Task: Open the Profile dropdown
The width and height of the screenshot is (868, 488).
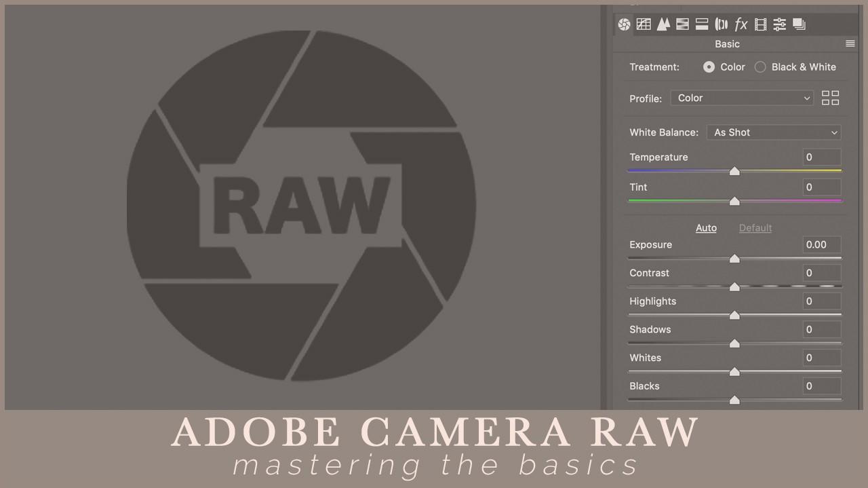Action: (x=743, y=98)
